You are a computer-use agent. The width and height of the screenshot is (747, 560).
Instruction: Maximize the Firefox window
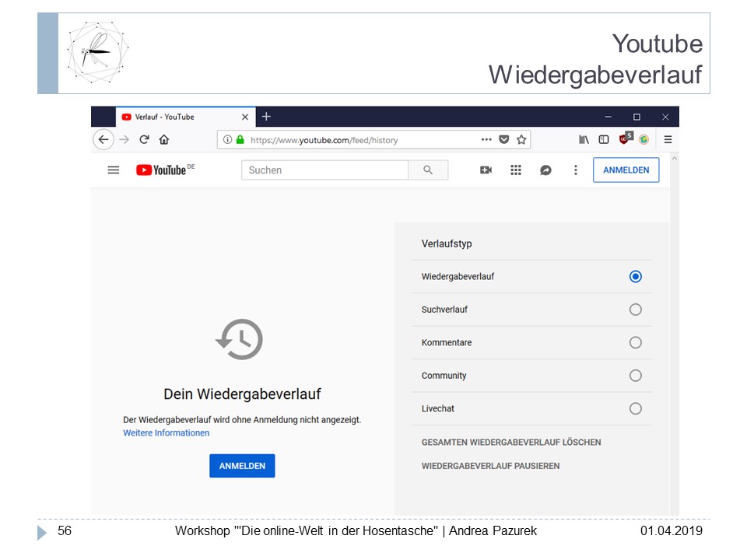[x=637, y=117]
